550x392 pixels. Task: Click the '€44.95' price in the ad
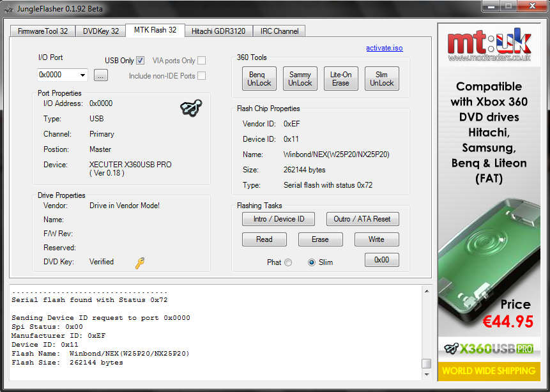[x=508, y=322]
